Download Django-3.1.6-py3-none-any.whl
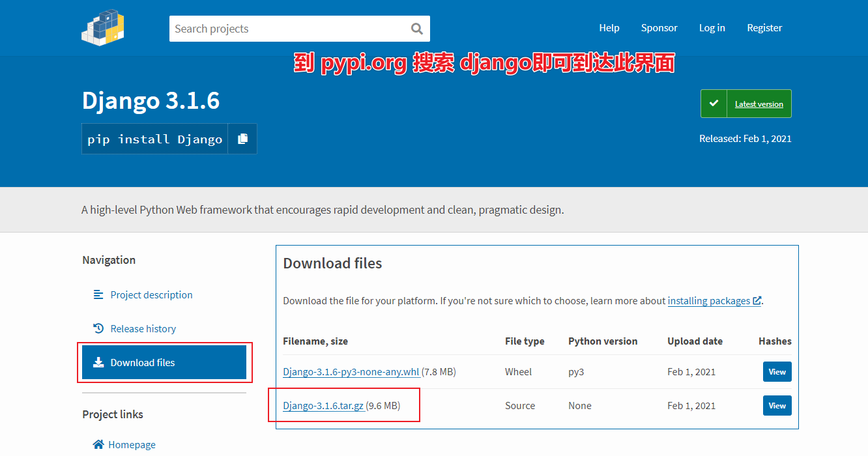The width and height of the screenshot is (868, 456). (351, 371)
